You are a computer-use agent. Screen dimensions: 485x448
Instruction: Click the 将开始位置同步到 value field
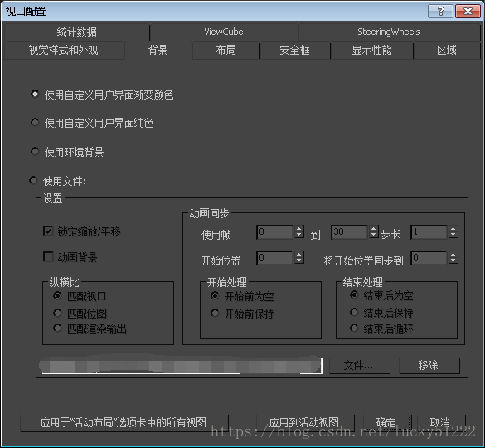point(429,257)
